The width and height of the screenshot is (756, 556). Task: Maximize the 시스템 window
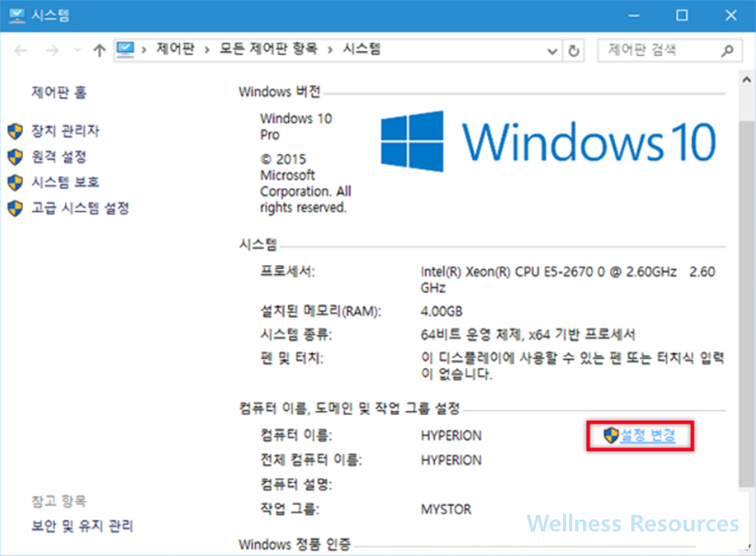[682, 15]
